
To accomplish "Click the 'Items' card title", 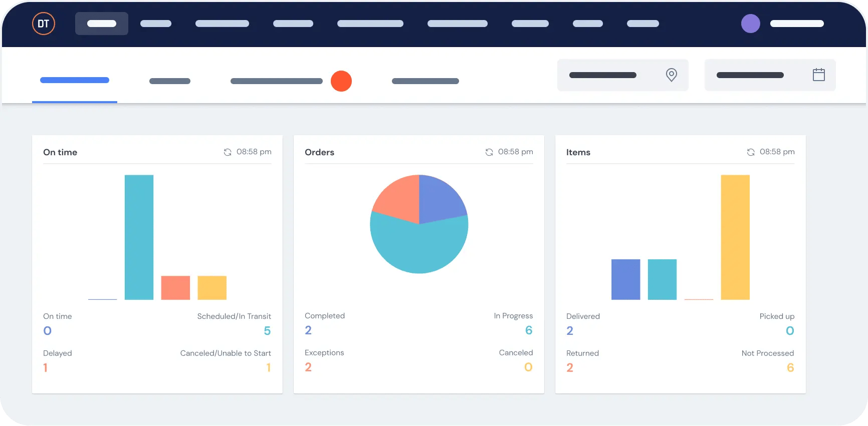I will (x=578, y=152).
